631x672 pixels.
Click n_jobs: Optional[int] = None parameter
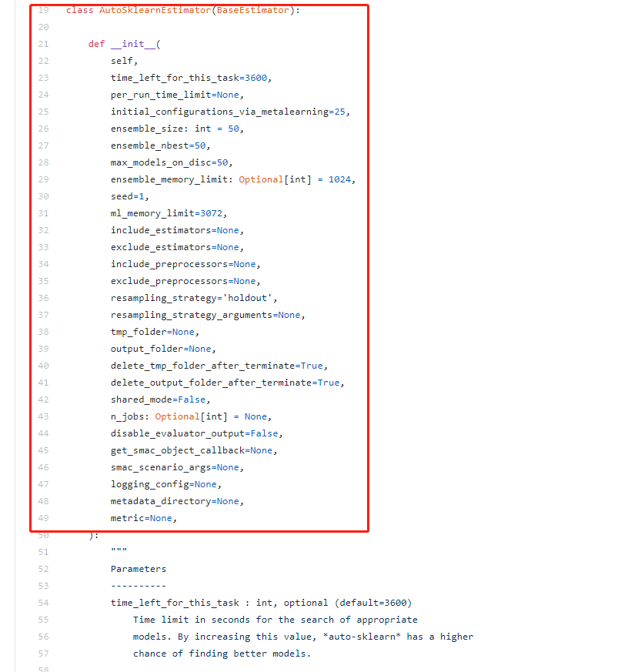(x=189, y=416)
